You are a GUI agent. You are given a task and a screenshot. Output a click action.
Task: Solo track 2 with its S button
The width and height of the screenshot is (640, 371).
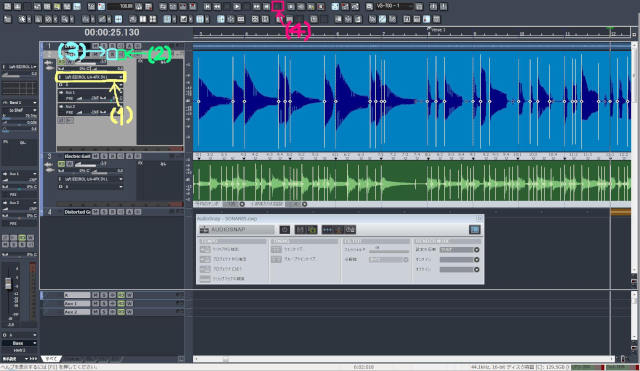point(104,54)
